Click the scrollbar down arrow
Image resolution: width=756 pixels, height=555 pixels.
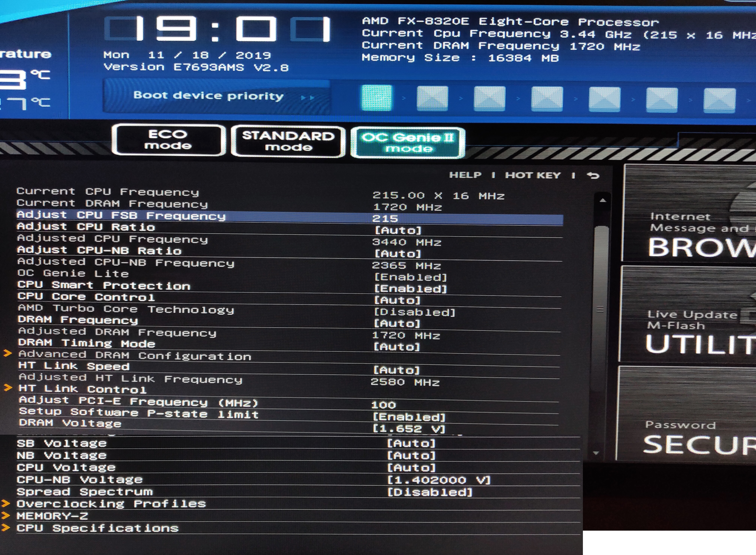[x=596, y=453]
